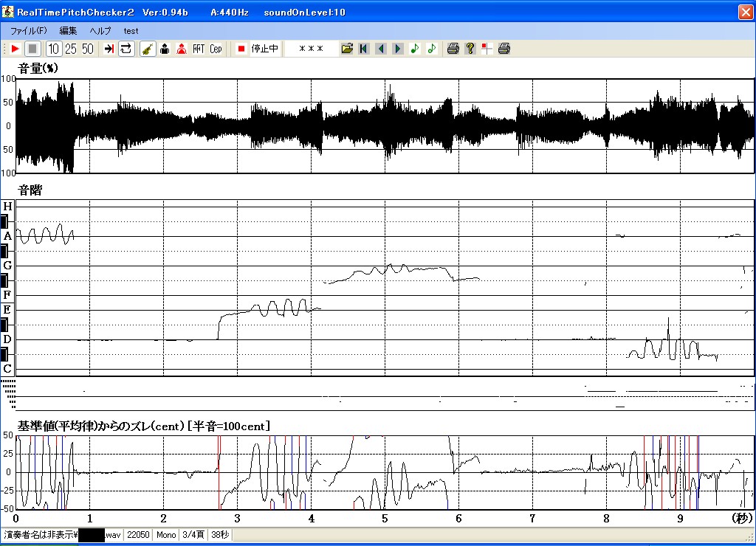Click the black key between A and G
The width and height of the screenshot is (756, 546).
pos(4,251)
